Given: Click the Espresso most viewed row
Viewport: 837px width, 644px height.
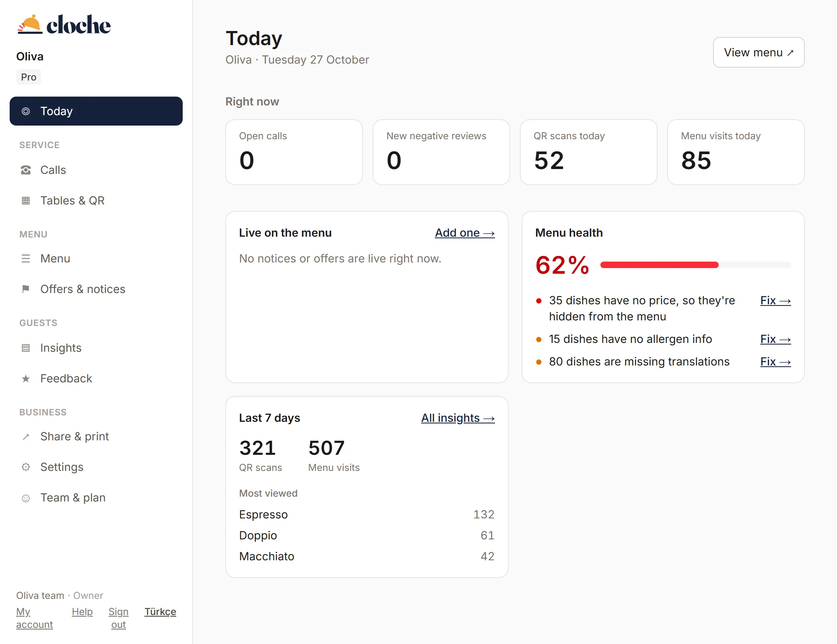Looking at the screenshot, I should 367,514.
